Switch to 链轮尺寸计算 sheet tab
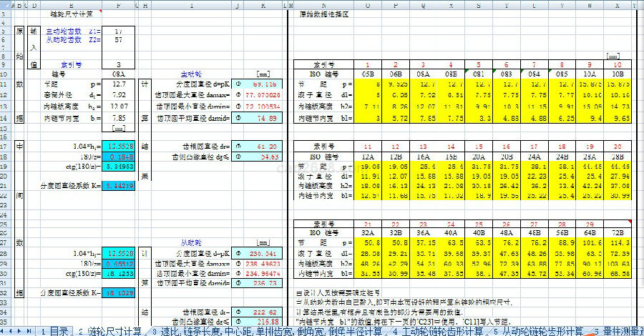 coord(113,331)
